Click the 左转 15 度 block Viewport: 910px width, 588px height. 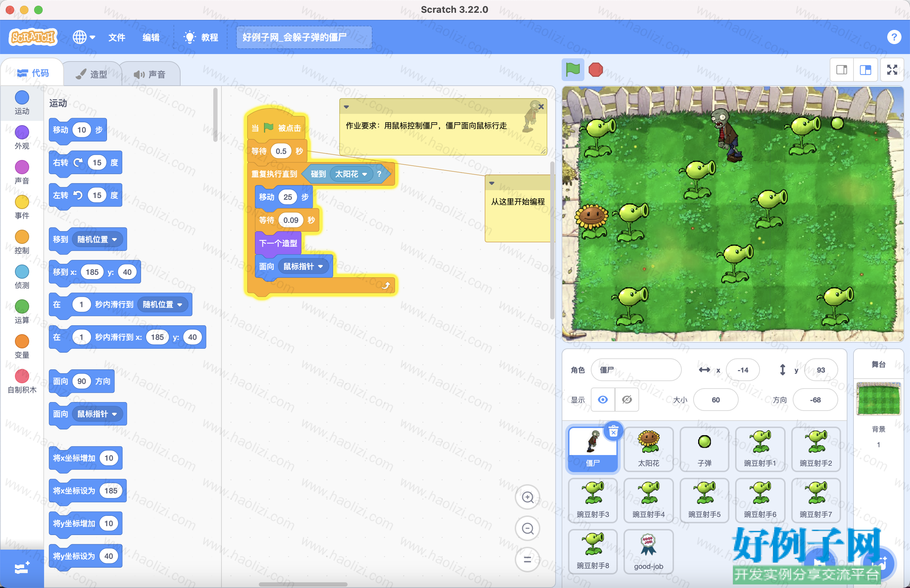(x=86, y=196)
